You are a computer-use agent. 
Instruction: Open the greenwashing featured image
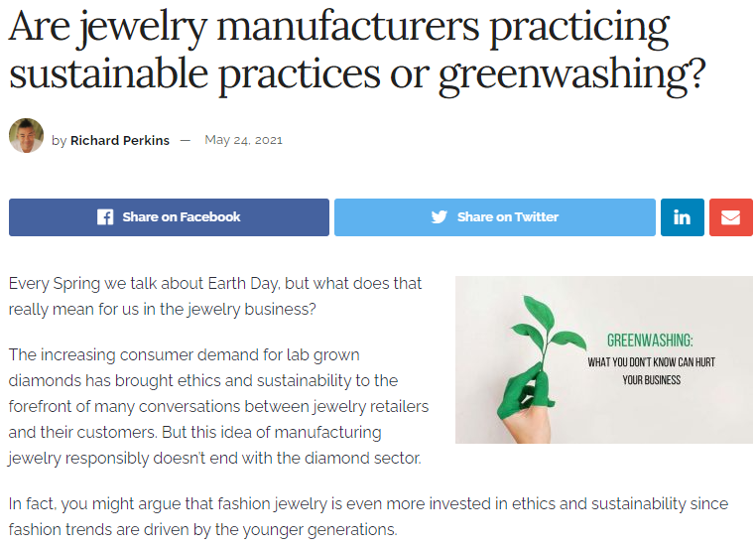(604, 359)
